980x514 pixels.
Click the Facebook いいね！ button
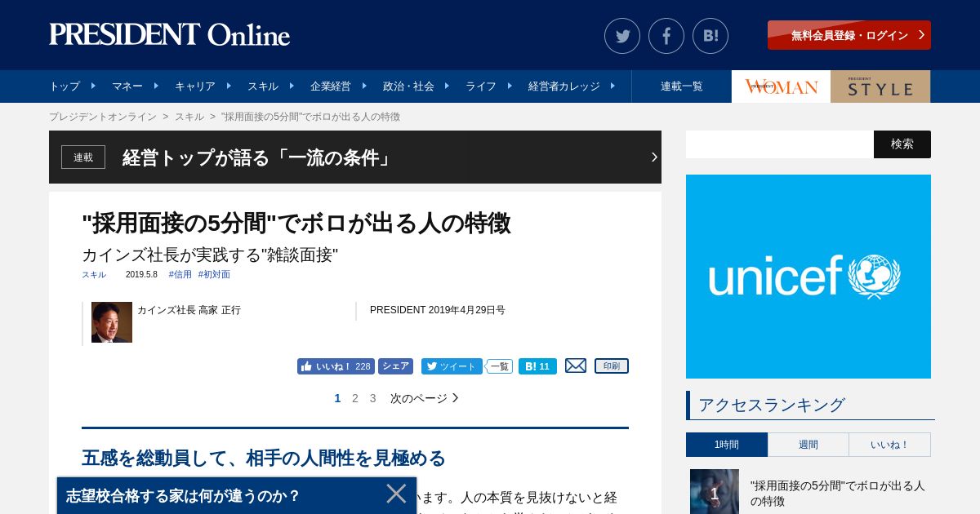coord(336,366)
